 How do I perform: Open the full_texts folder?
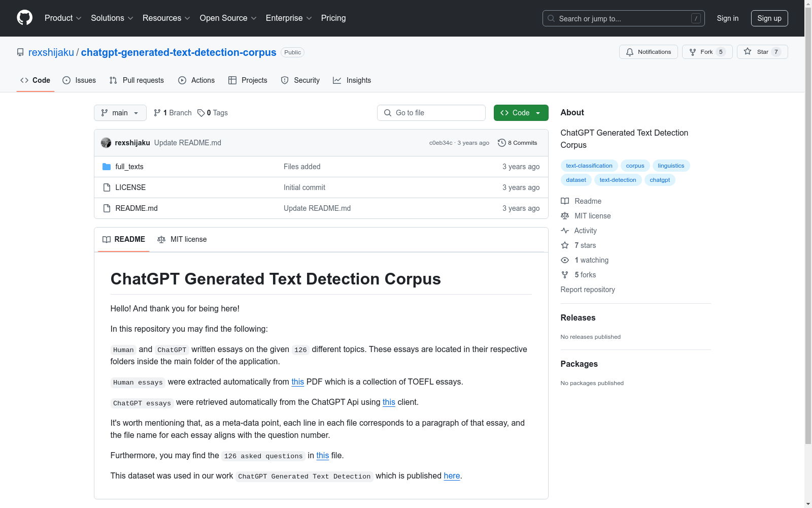(129, 167)
